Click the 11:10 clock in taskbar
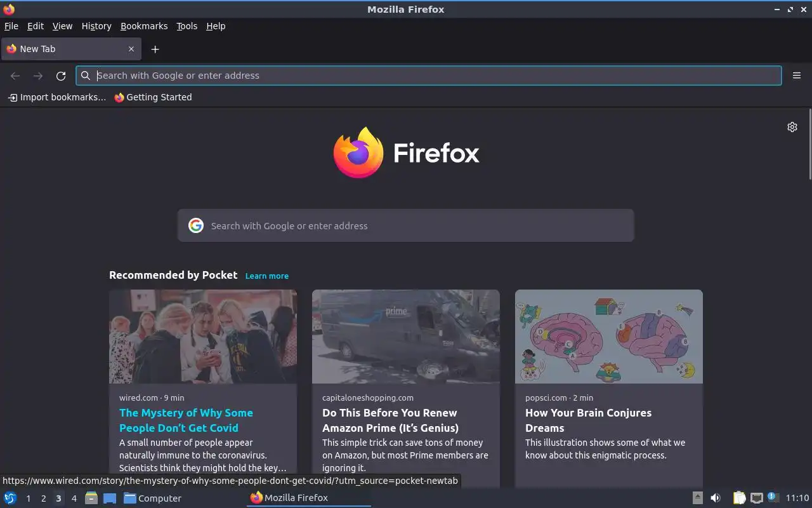The height and width of the screenshot is (508, 812). coord(797,498)
